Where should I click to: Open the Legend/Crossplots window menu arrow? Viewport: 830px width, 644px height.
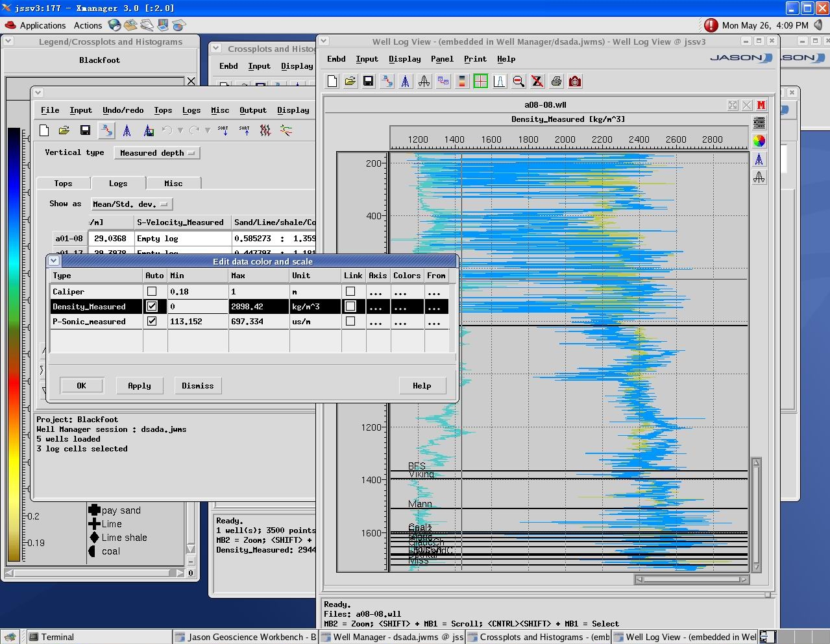8,41
